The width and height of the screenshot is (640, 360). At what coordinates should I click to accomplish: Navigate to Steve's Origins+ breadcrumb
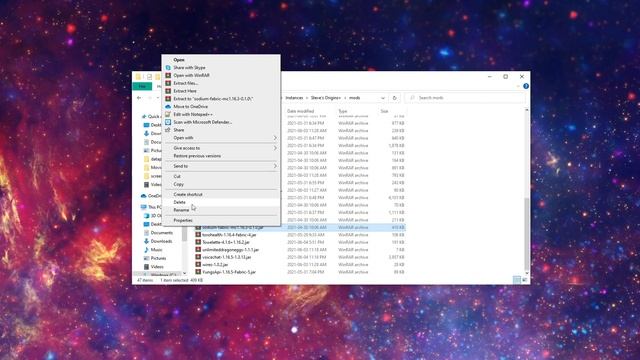coord(326,98)
